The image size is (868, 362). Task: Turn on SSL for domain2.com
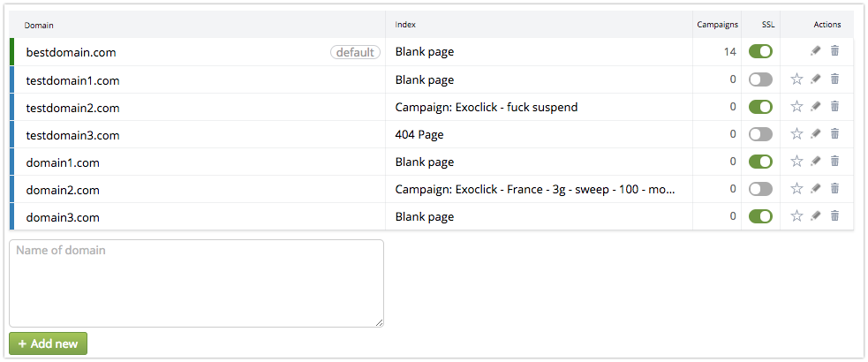(760, 189)
